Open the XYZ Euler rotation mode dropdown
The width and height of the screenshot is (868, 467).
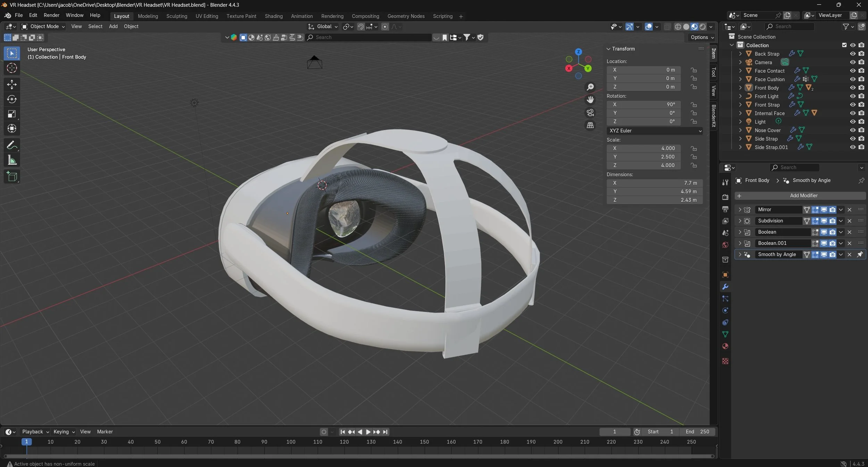tap(655, 131)
